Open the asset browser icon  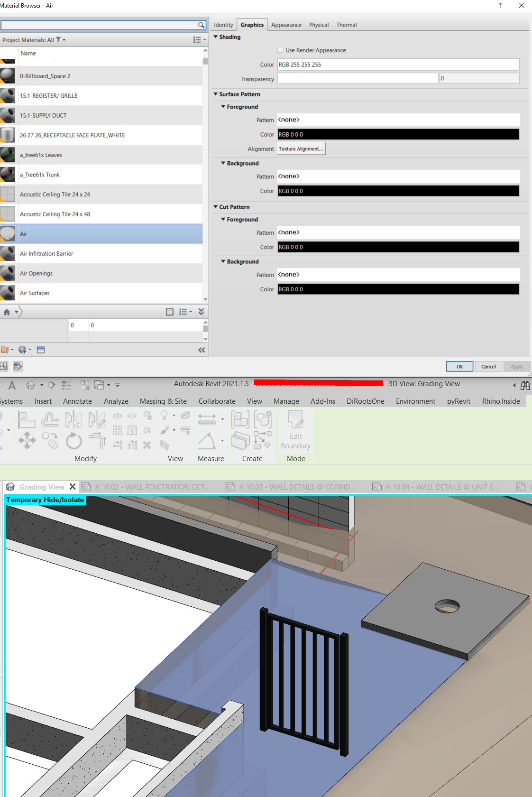pyautogui.click(x=41, y=350)
